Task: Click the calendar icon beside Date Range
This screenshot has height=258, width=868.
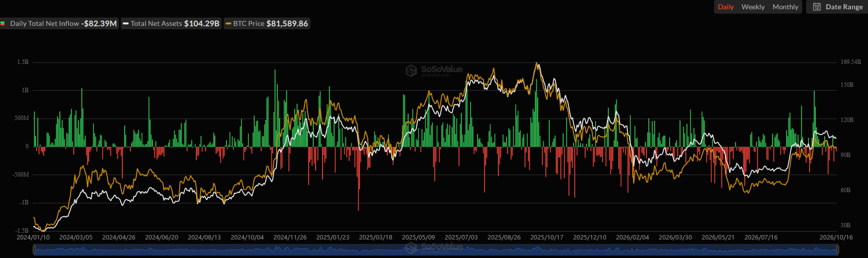Action: 817,7
